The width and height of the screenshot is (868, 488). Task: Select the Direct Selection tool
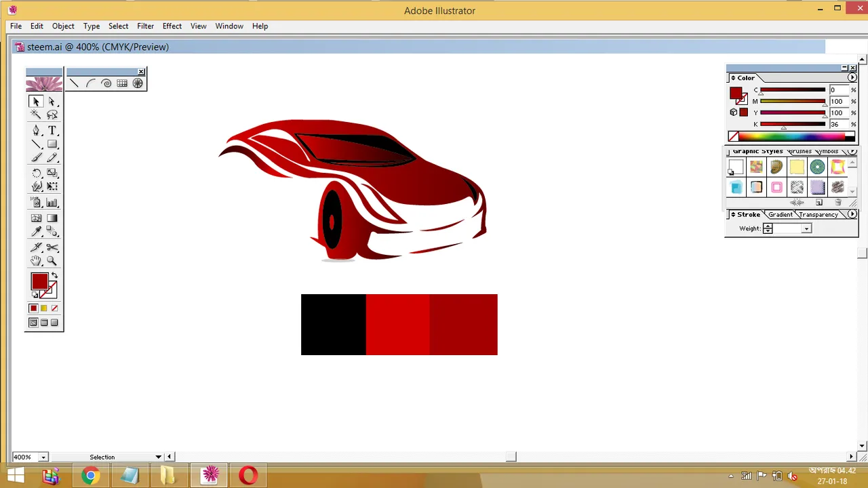pyautogui.click(x=52, y=102)
